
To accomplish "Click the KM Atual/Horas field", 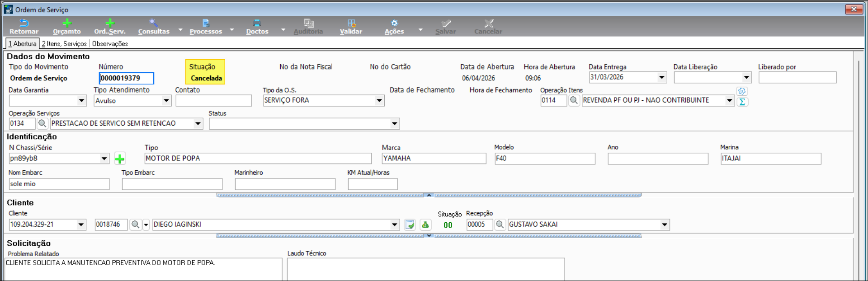I will 373,184.
